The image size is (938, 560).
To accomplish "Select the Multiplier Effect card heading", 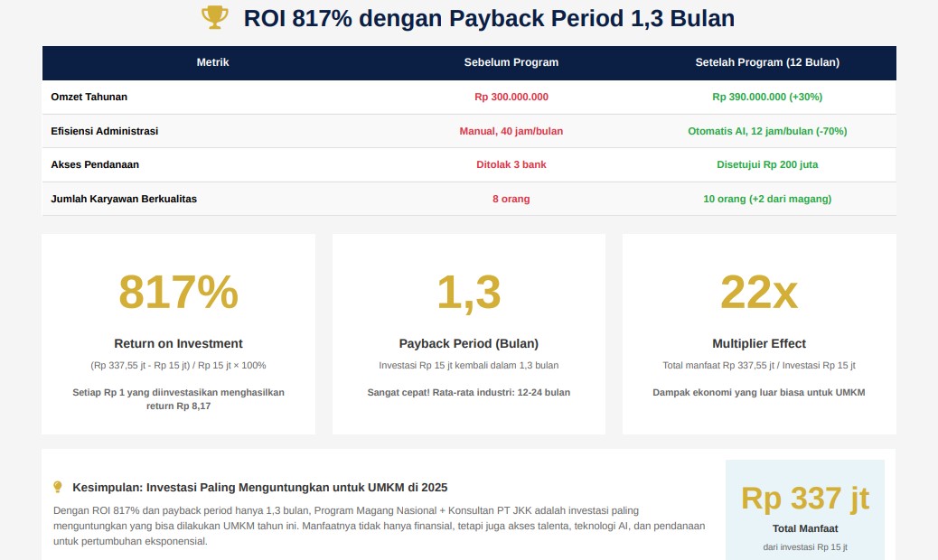I will (759, 343).
